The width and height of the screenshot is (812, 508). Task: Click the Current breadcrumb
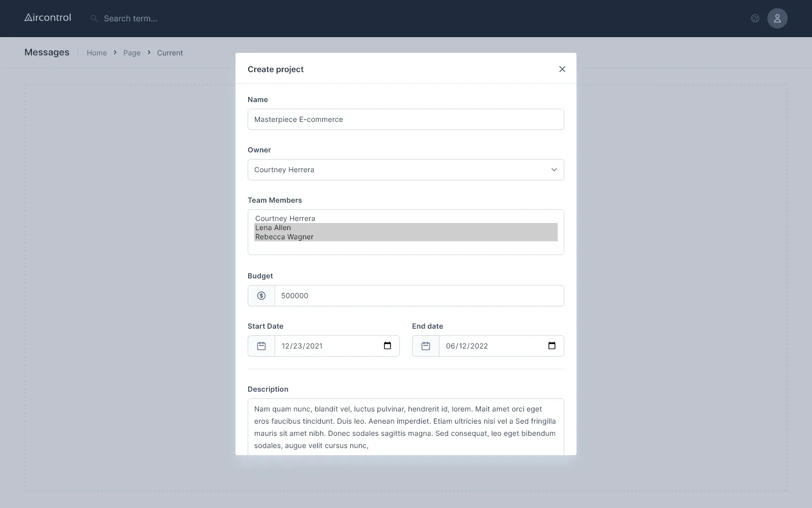coord(170,53)
